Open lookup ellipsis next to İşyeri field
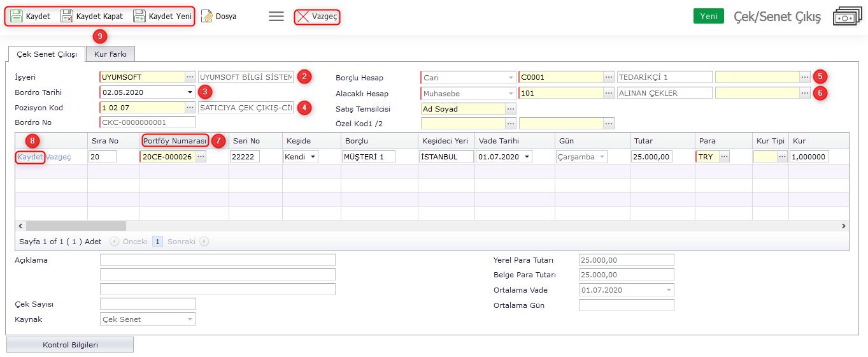The image size is (868, 357). [190, 77]
